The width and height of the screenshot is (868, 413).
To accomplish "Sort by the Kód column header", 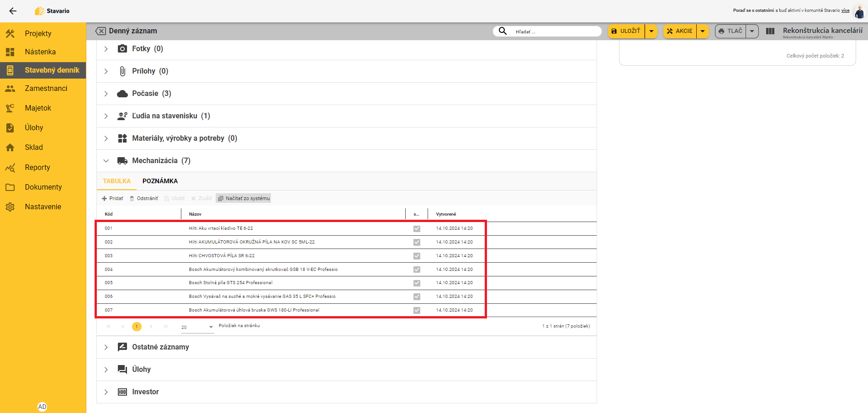I will point(109,214).
